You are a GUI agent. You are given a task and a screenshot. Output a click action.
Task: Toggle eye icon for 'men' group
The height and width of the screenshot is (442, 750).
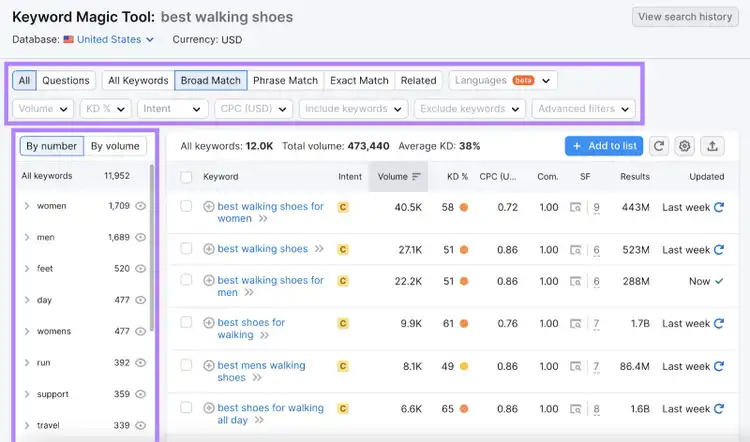tap(140, 237)
